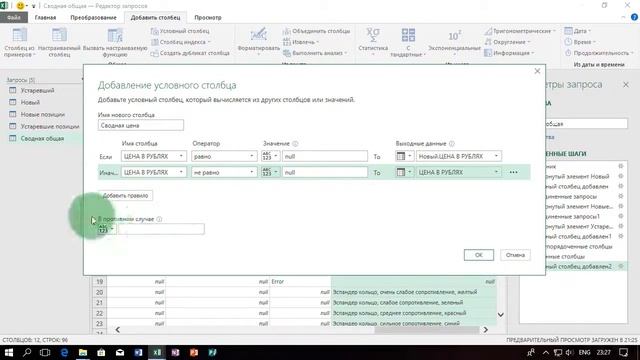
Task: Close the conditional column dialog
Action: 537,71
